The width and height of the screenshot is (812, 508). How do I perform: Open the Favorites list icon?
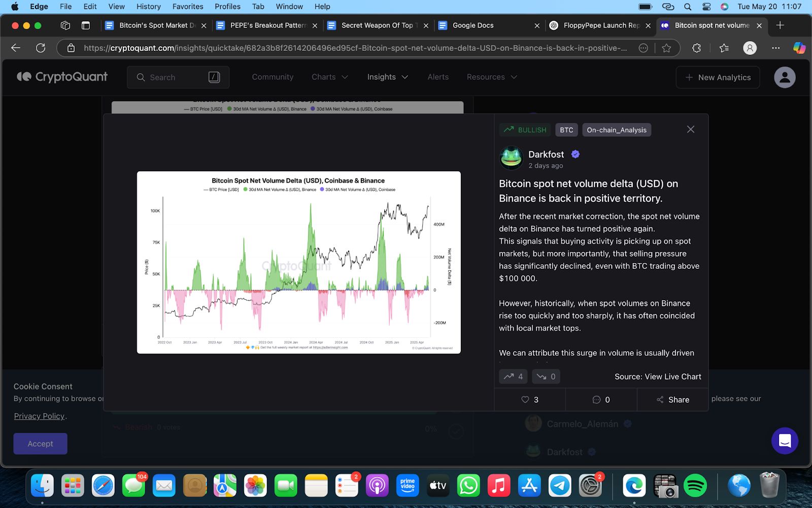724,48
